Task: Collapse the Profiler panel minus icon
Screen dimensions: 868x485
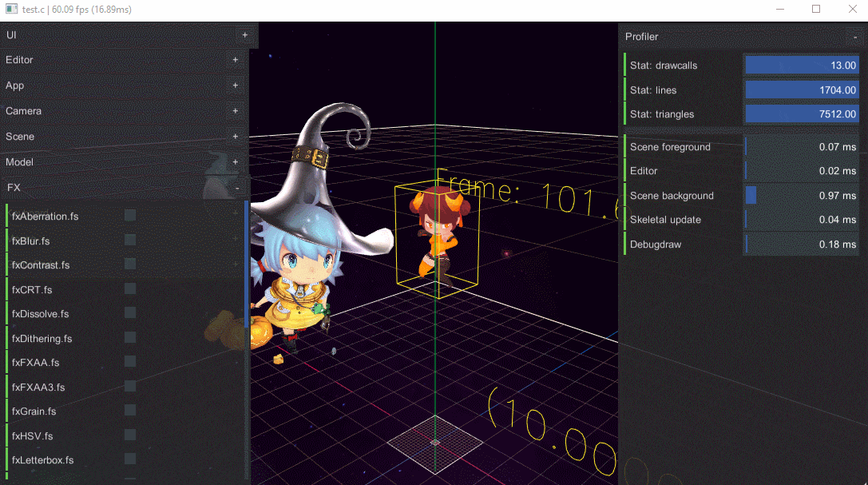Action: 854,37
